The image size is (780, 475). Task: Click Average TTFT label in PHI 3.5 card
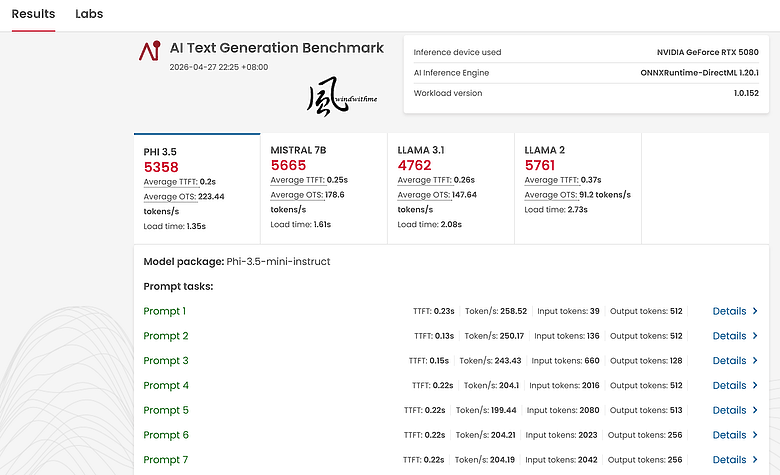[x=171, y=182]
